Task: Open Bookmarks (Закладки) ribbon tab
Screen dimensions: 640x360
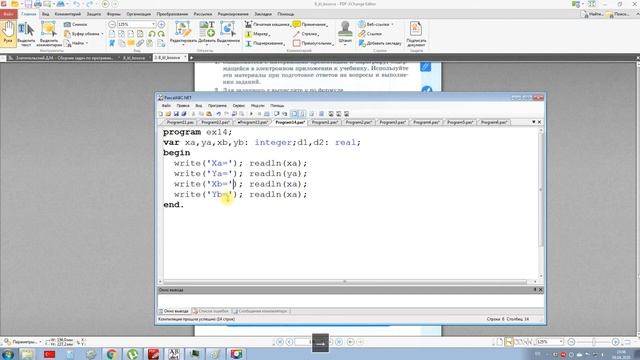Action: pyautogui.click(x=263, y=14)
